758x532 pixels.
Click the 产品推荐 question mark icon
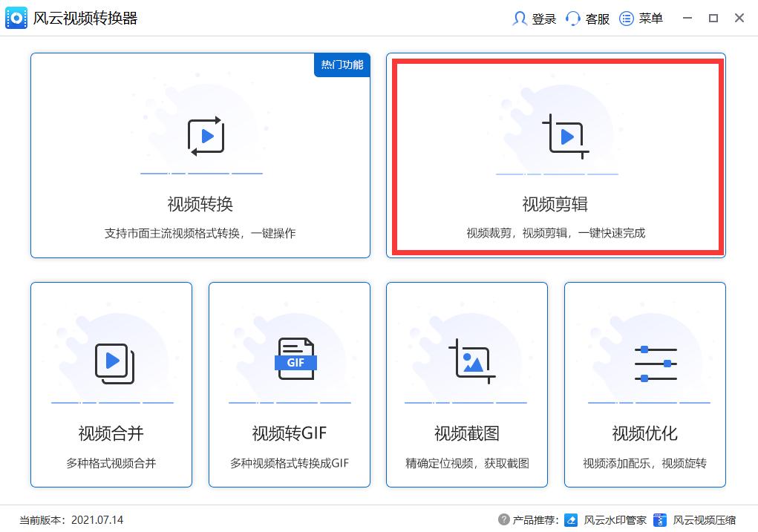[x=507, y=519]
